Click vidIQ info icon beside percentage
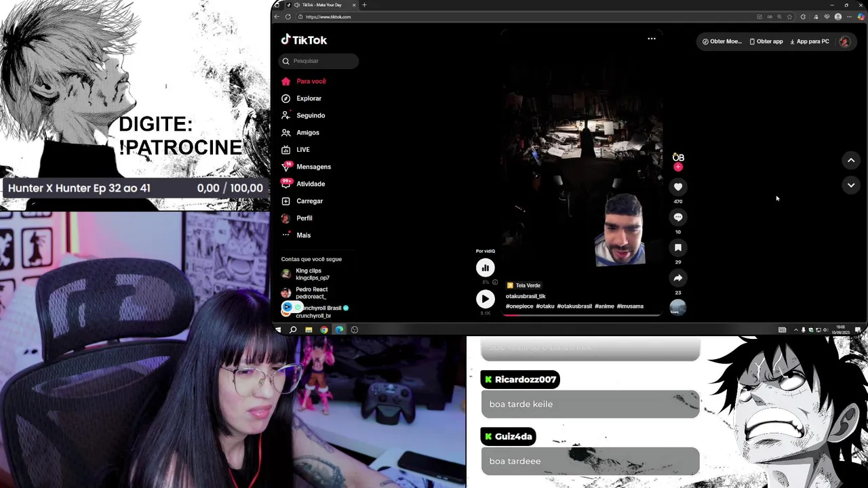Image resolution: width=868 pixels, height=488 pixels. tap(495, 283)
